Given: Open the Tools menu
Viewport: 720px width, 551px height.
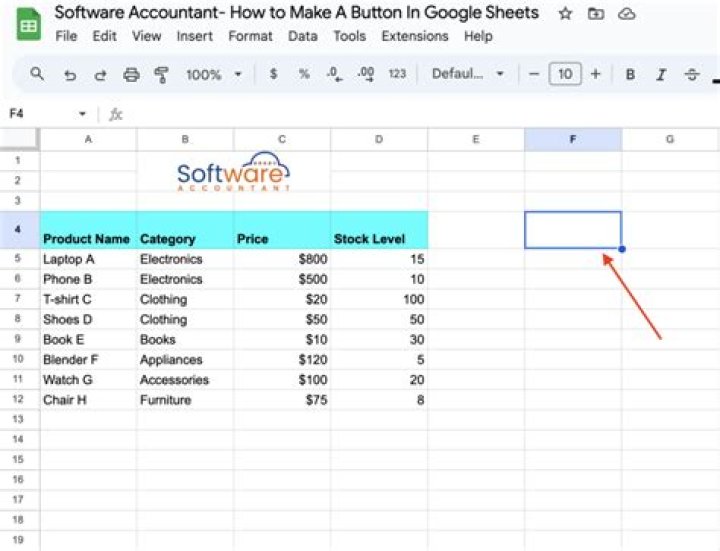Looking at the screenshot, I should point(349,36).
